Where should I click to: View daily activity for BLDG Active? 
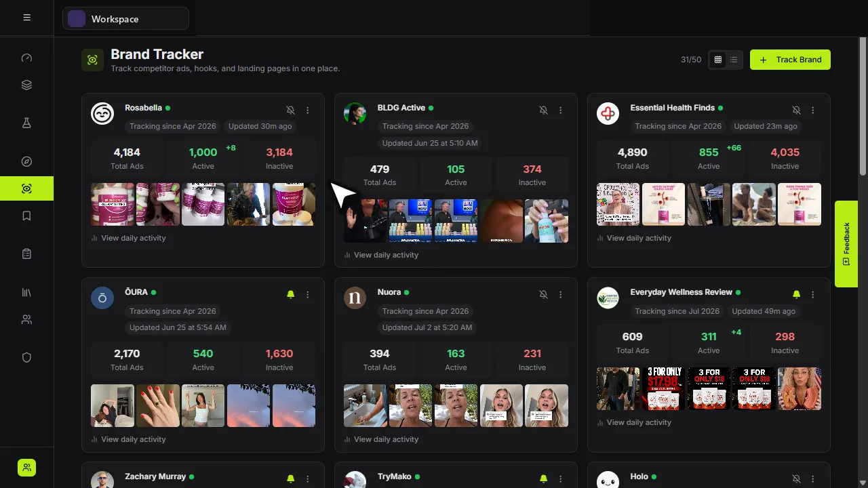(x=381, y=255)
